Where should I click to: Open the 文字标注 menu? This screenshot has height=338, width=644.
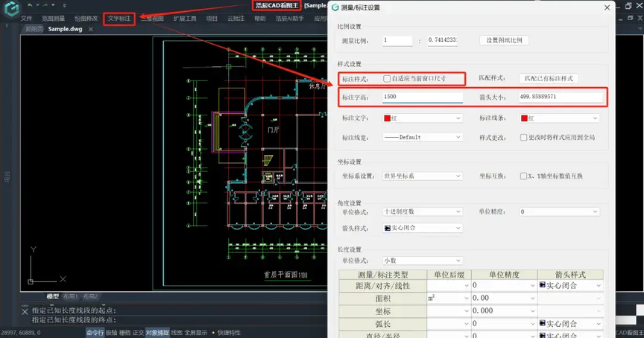(119, 19)
